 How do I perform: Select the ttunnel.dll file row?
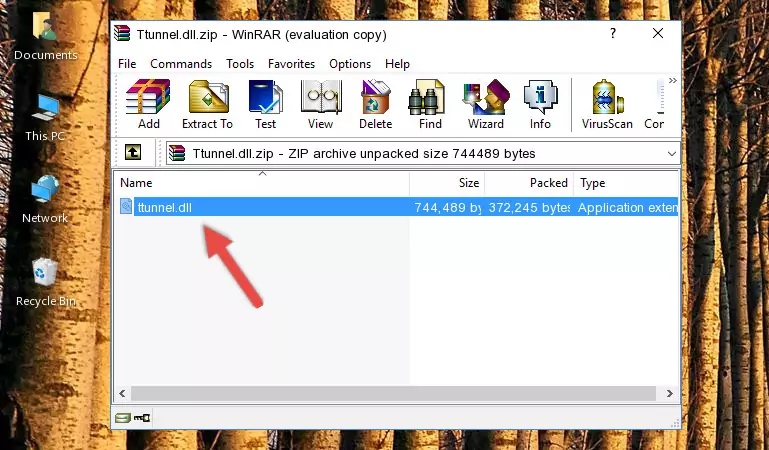[397, 207]
